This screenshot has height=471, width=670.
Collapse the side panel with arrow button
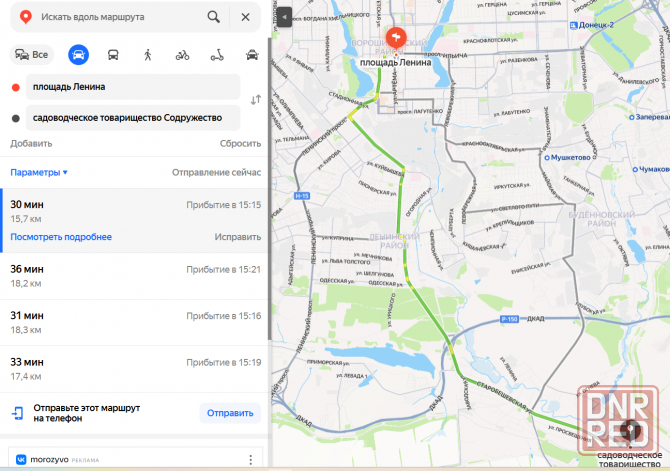[x=284, y=17]
